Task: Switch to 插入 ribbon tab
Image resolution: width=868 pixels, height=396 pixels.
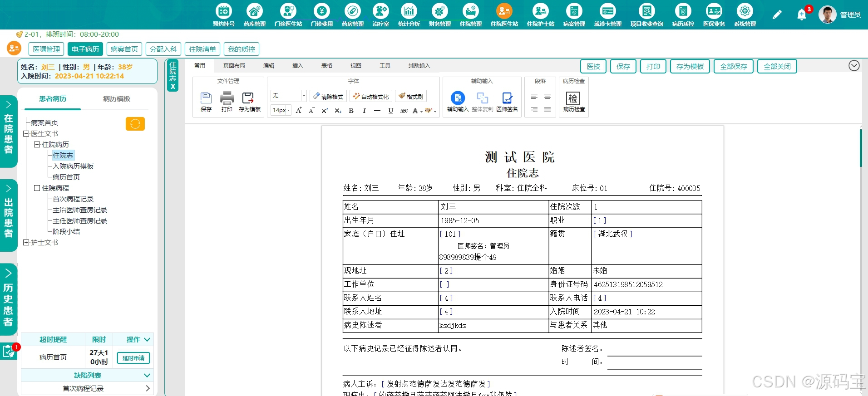Action: tap(297, 66)
